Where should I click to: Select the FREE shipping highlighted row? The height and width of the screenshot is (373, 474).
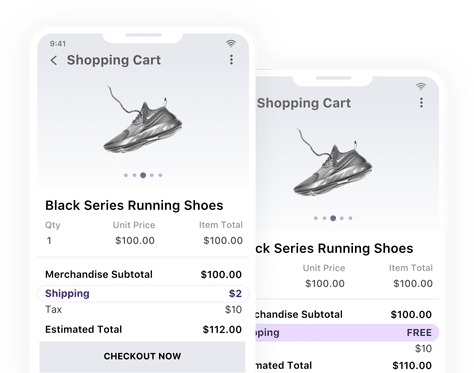coord(347,332)
